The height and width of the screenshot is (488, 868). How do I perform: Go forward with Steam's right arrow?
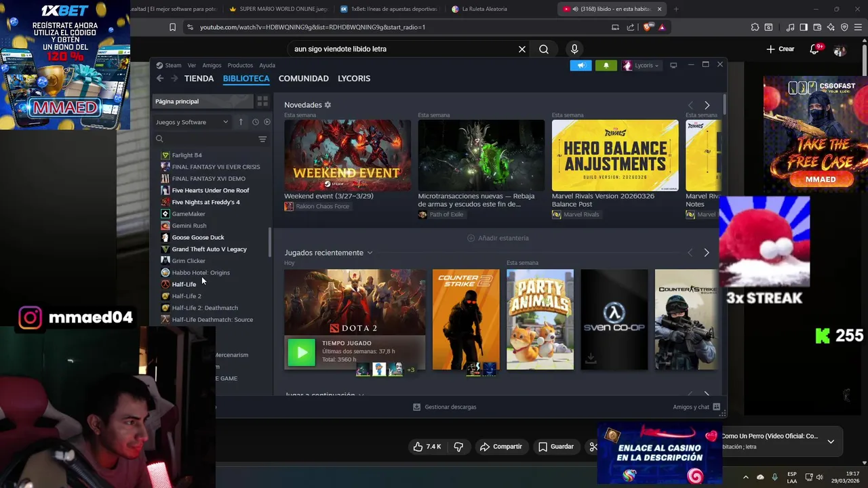(174, 79)
